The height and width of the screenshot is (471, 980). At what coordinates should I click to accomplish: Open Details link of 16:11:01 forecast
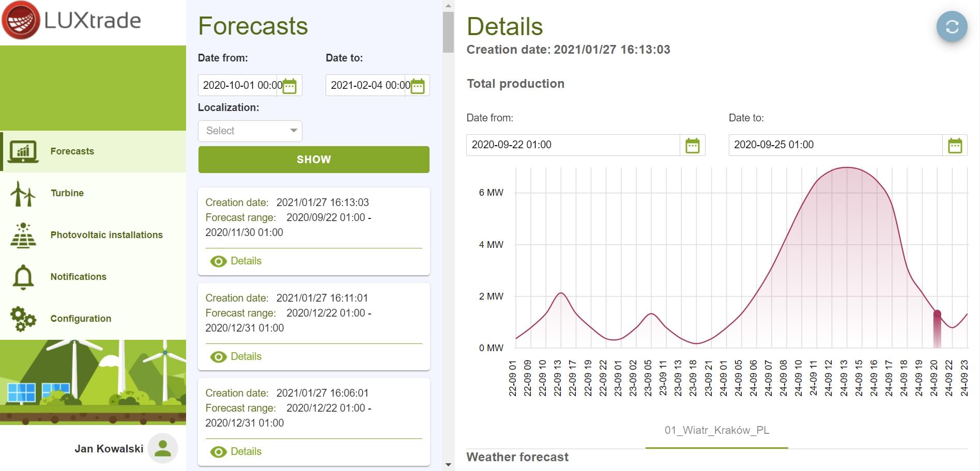point(246,356)
